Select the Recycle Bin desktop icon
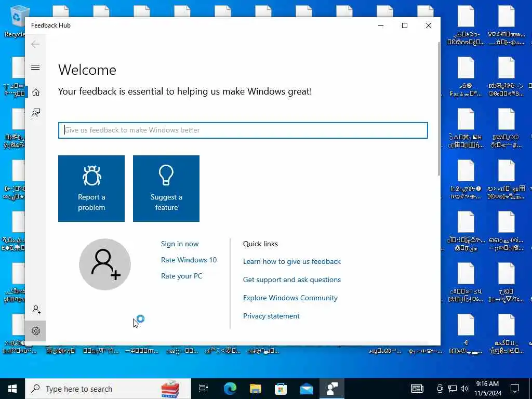This screenshot has height=399, width=532. click(15, 21)
